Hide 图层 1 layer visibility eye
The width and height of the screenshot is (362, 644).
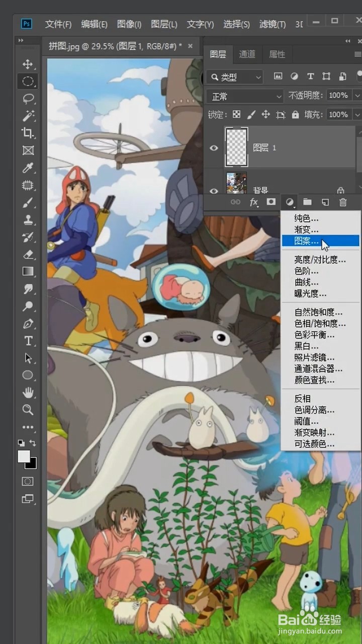[x=214, y=148]
